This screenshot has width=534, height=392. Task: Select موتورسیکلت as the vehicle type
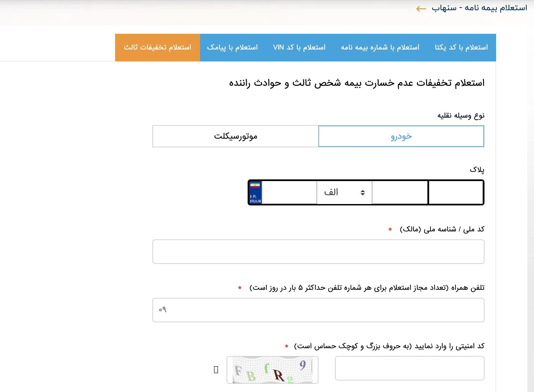235,136
